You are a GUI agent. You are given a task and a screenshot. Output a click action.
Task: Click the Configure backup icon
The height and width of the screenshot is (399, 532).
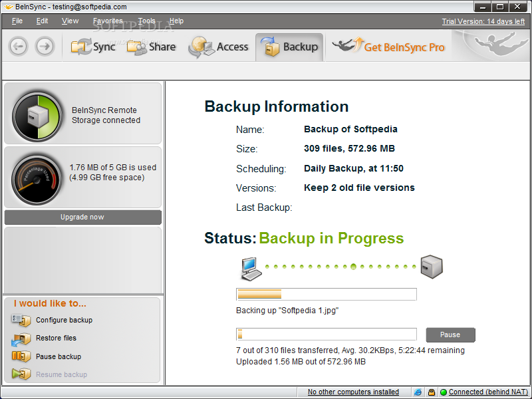[x=21, y=320]
